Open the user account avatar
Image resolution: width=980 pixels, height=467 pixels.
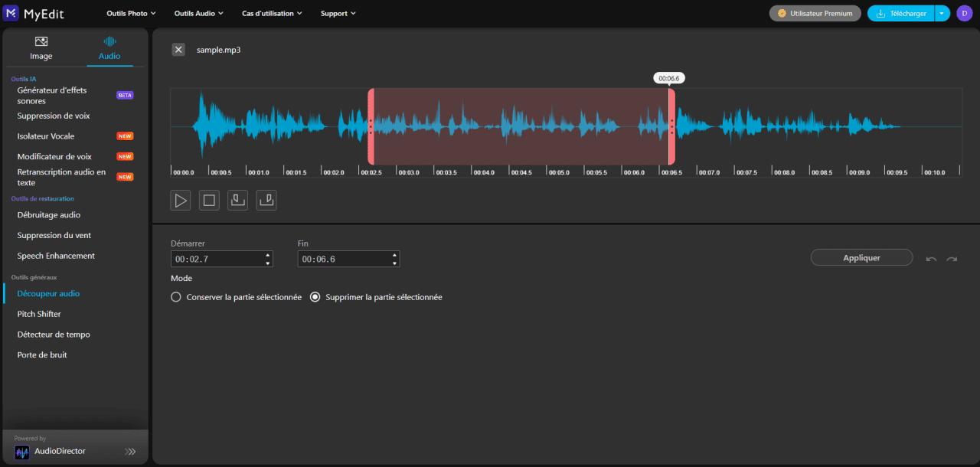963,13
